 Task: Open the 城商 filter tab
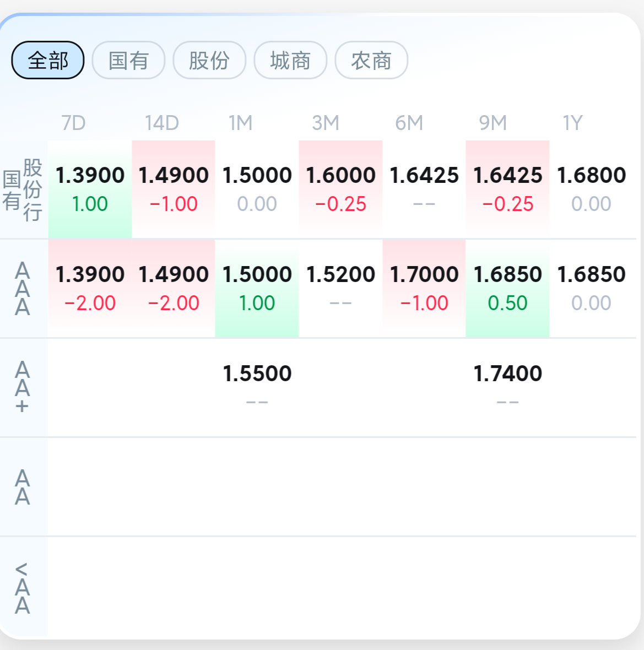coord(290,60)
